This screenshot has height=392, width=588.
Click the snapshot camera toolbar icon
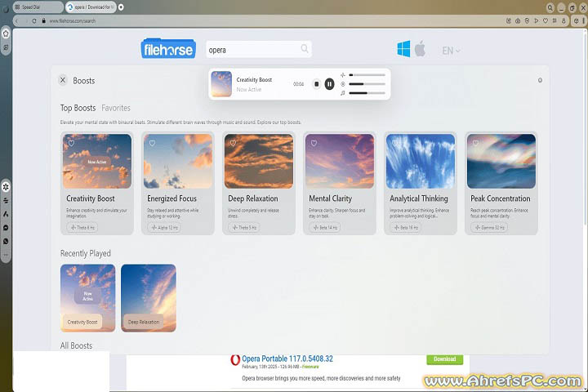[518, 21]
